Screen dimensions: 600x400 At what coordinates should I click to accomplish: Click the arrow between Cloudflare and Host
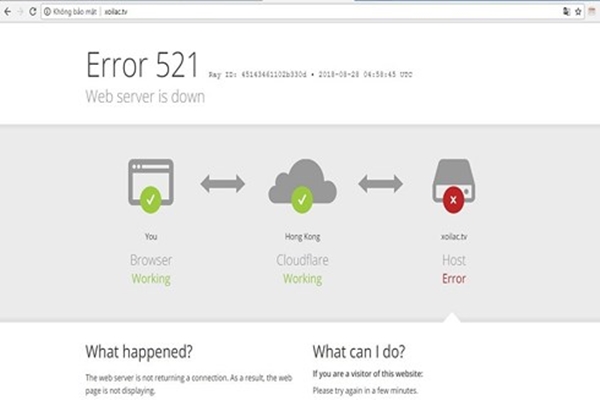(380, 184)
